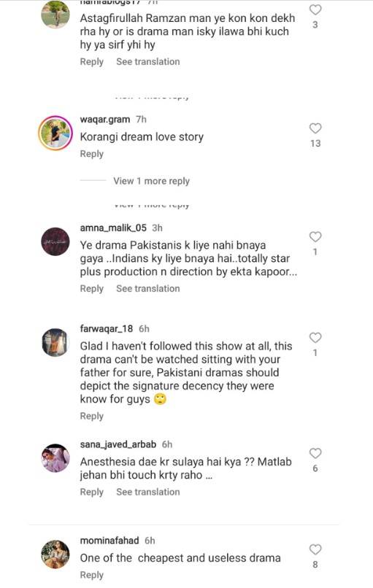The height and width of the screenshot is (588, 373).
Task: Like amna_malik_05's comment with heart
Action: [x=315, y=236]
